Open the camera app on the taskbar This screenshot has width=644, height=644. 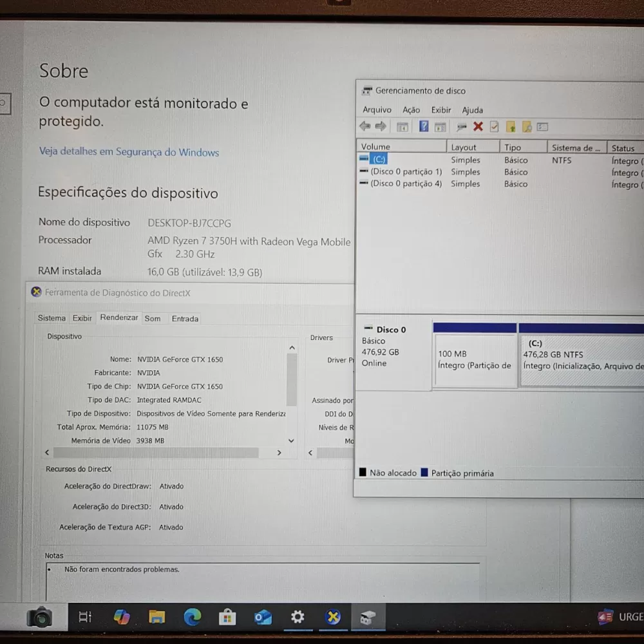(x=39, y=617)
